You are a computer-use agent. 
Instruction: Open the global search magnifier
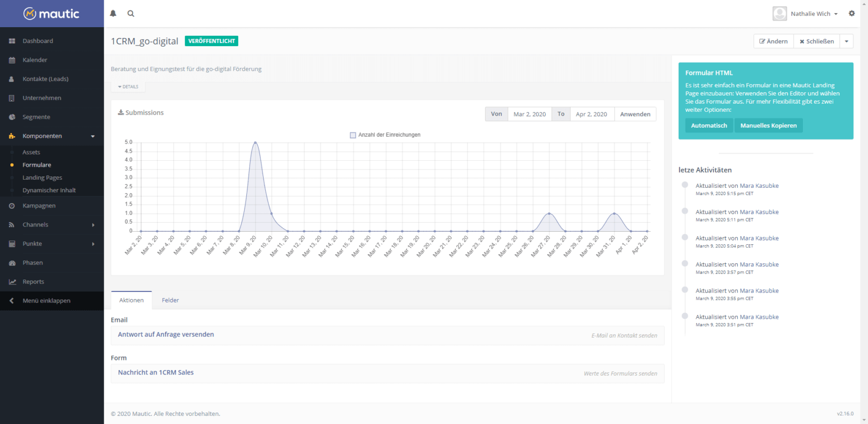pyautogui.click(x=131, y=14)
